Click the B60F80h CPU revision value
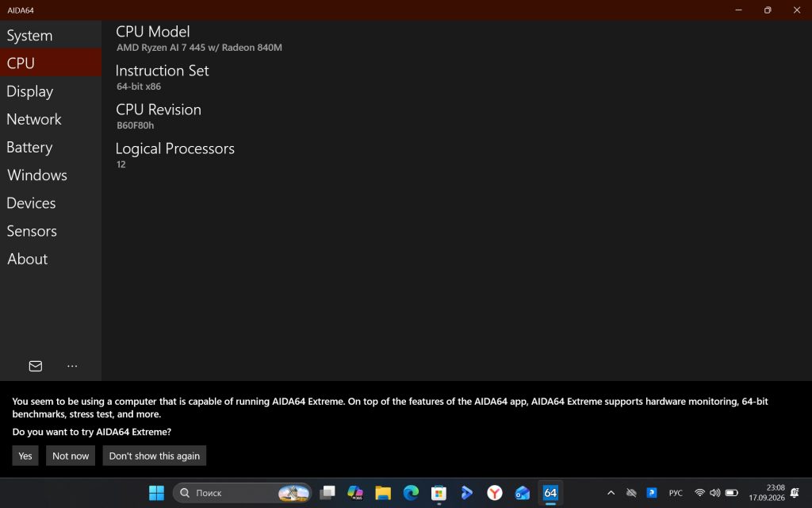812x508 pixels. 135,125
